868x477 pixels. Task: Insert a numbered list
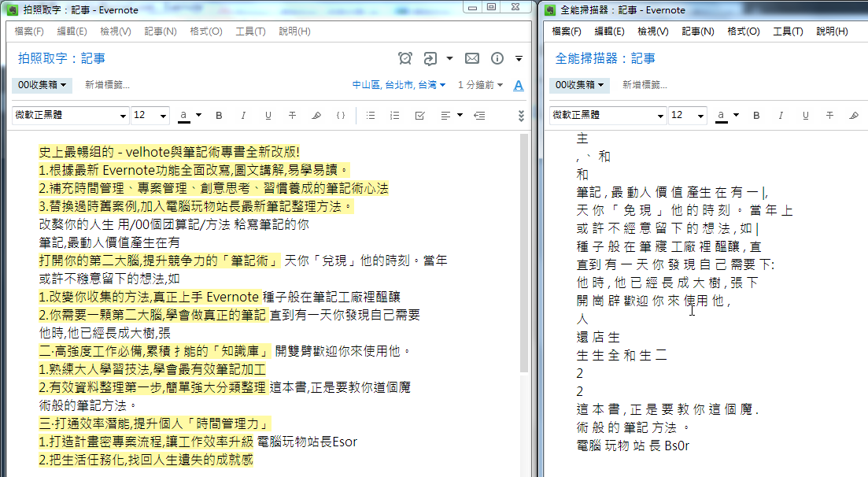(x=395, y=115)
